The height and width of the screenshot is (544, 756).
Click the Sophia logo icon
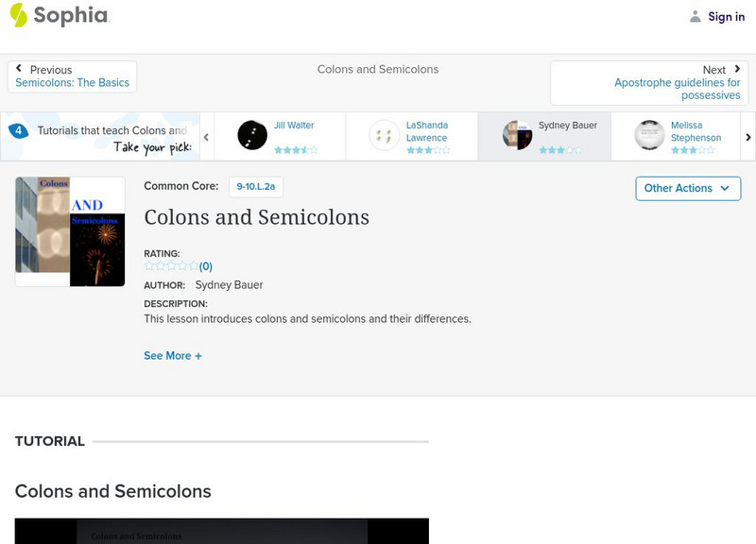click(x=19, y=15)
